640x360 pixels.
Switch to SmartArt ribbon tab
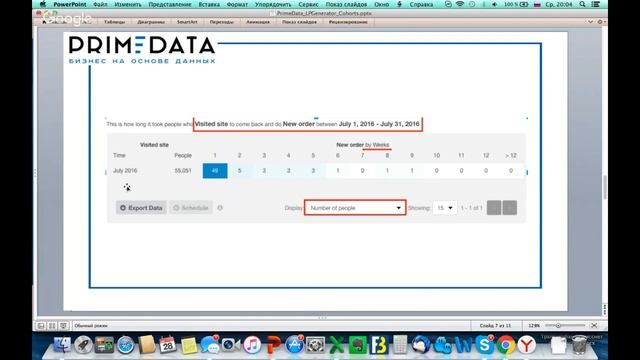click(187, 22)
